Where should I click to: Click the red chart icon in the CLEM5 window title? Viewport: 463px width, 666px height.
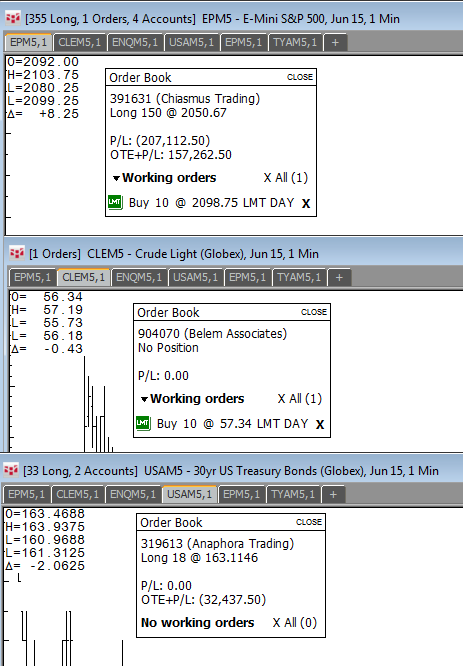[17, 254]
